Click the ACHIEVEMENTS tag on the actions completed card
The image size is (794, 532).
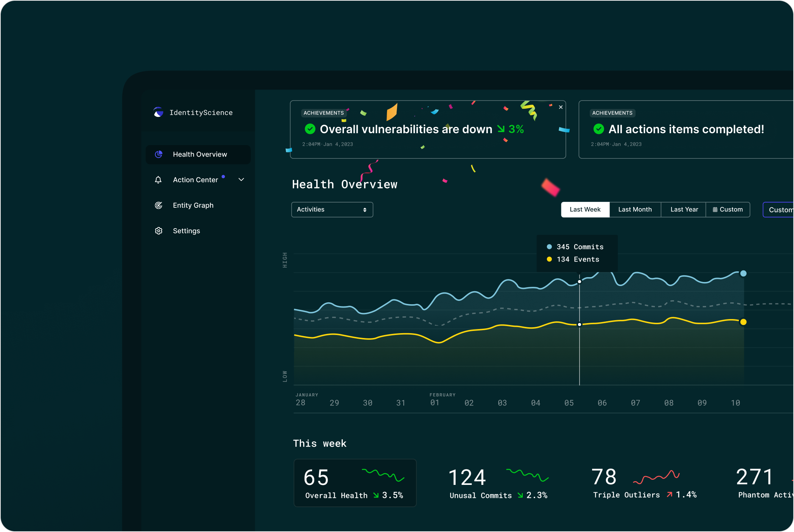click(x=612, y=113)
